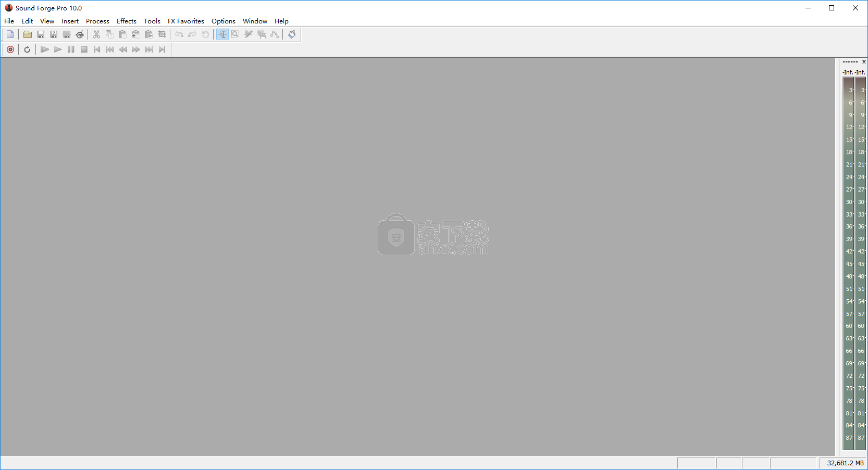Open the Process menu
Image resolution: width=868 pixels, height=470 pixels.
(x=97, y=21)
